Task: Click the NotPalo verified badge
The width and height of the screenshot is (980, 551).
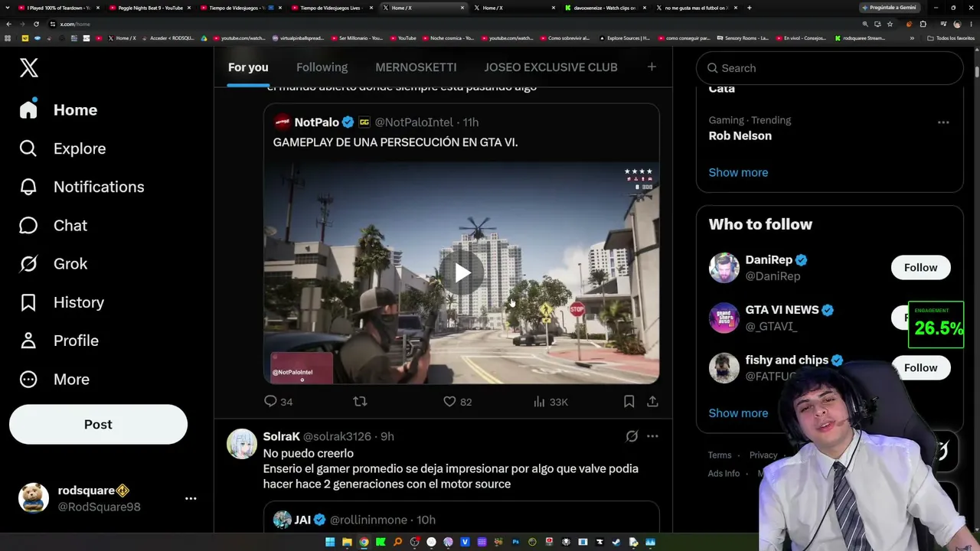Action: [x=348, y=122]
